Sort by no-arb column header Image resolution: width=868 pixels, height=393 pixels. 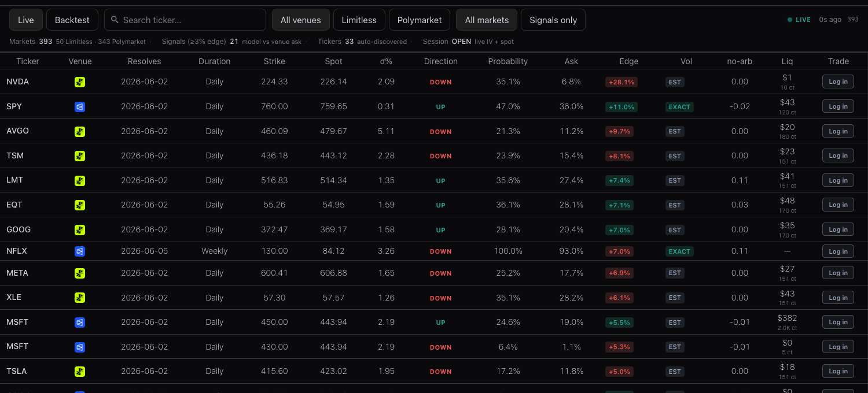[x=740, y=61]
